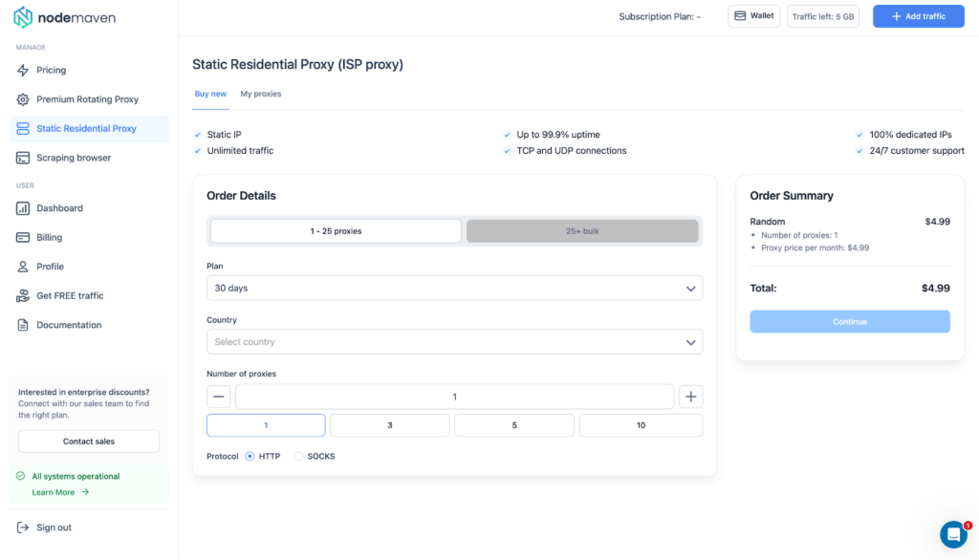979x560 pixels.
Task: Click the Documentation file icon
Action: click(23, 325)
